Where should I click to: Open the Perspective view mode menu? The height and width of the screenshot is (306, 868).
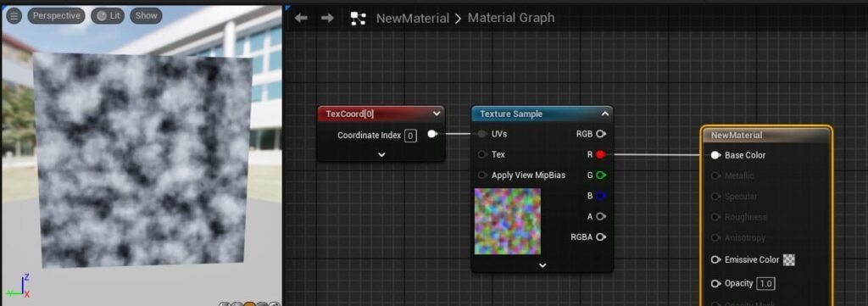click(57, 15)
